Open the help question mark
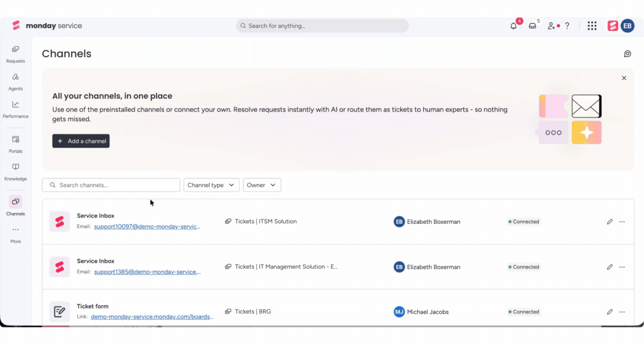Viewport: 644px width, 345px height. (567, 26)
